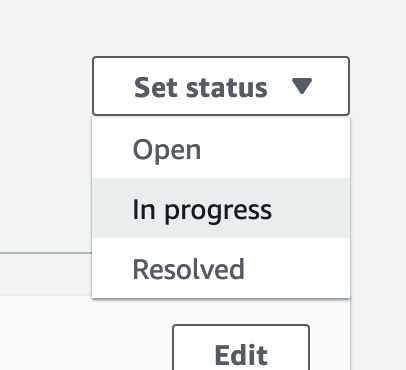Click the Set status combo box

click(x=221, y=86)
